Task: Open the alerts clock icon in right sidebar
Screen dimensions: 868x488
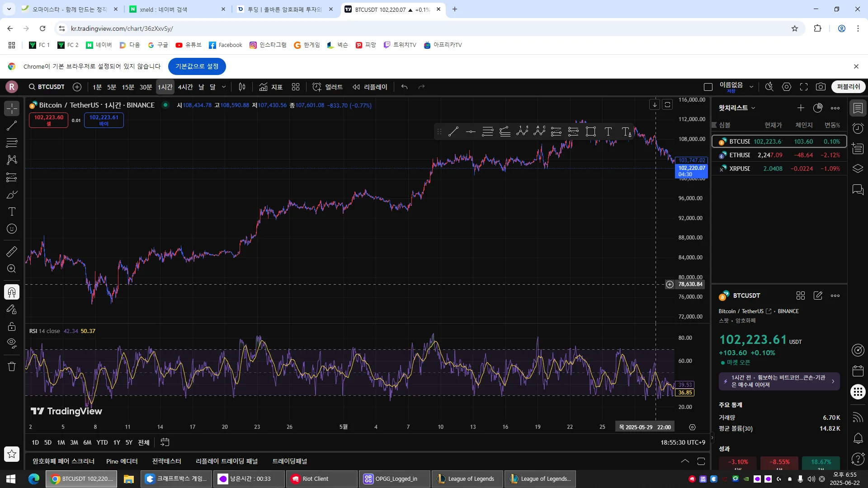Action: (x=858, y=129)
